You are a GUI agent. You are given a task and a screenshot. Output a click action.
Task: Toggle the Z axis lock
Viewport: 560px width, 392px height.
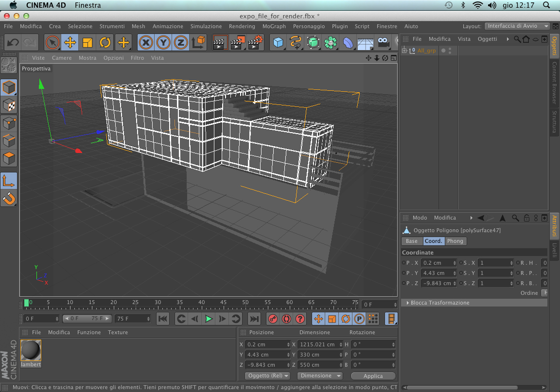point(181,43)
